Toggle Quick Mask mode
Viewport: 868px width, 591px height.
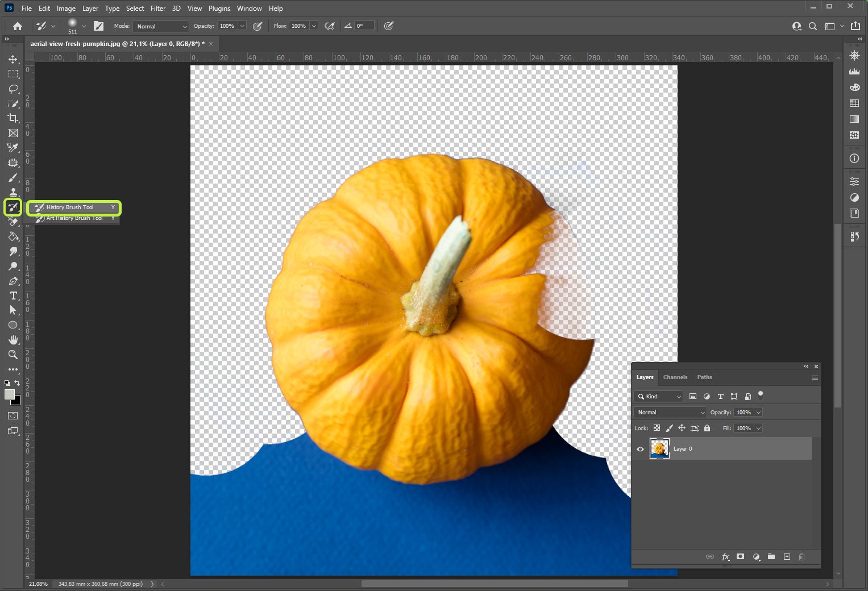(x=13, y=416)
